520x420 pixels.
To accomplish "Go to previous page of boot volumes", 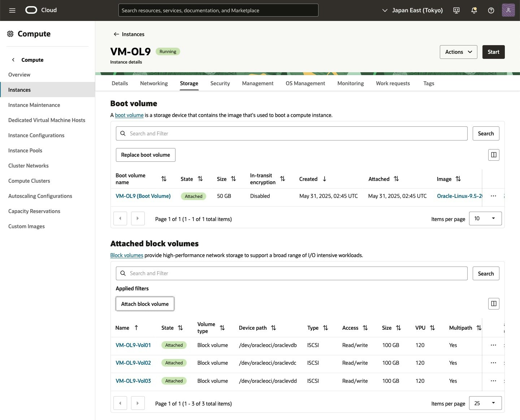I will coord(120,218).
